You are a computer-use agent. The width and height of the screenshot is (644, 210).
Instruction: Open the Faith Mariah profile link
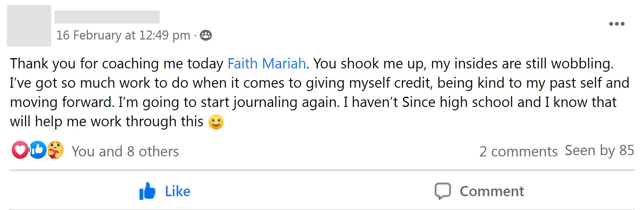[x=267, y=64]
